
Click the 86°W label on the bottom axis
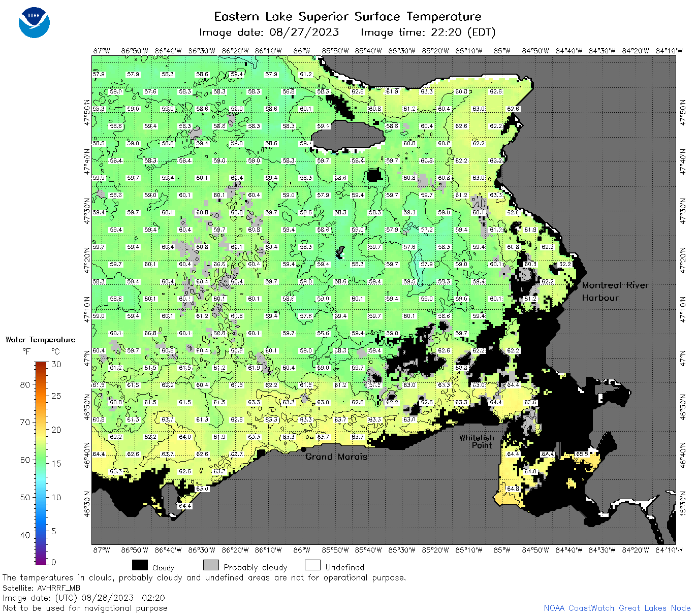coord(302,549)
